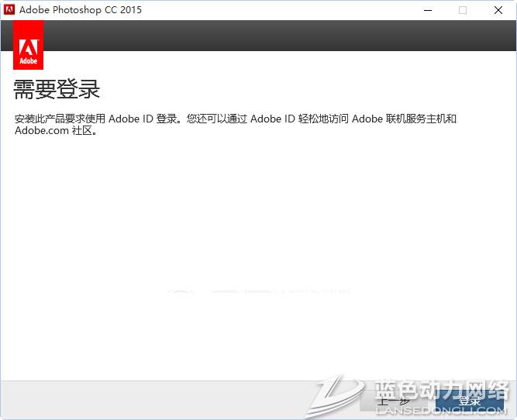Click the red Adobe logo
The image size is (517, 420).
pos(28,45)
